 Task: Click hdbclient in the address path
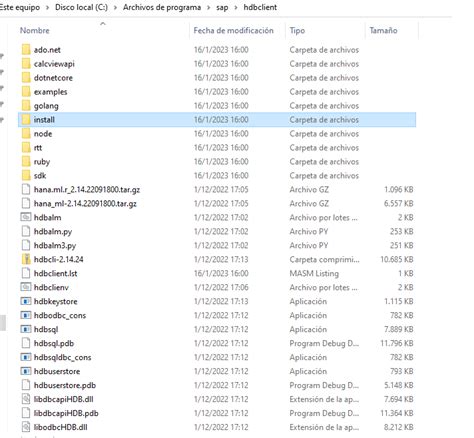(260, 7)
